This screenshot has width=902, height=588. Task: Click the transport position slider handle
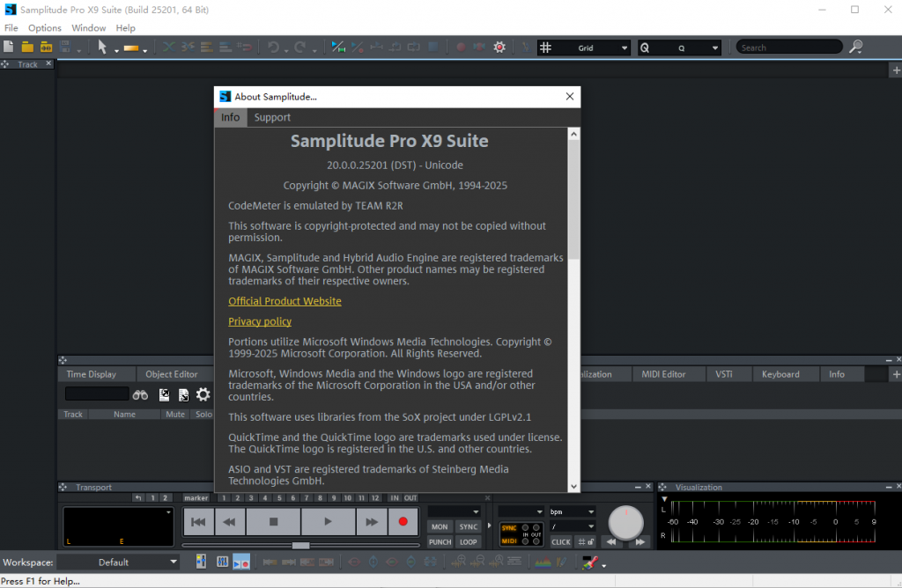(x=300, y=545)
